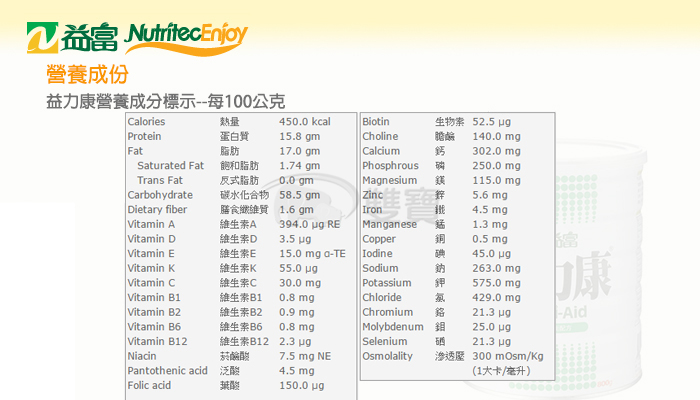The height and width of the screenshot is (400, 700).
Task: Click the Manganese label
Action: pos(389,224)
